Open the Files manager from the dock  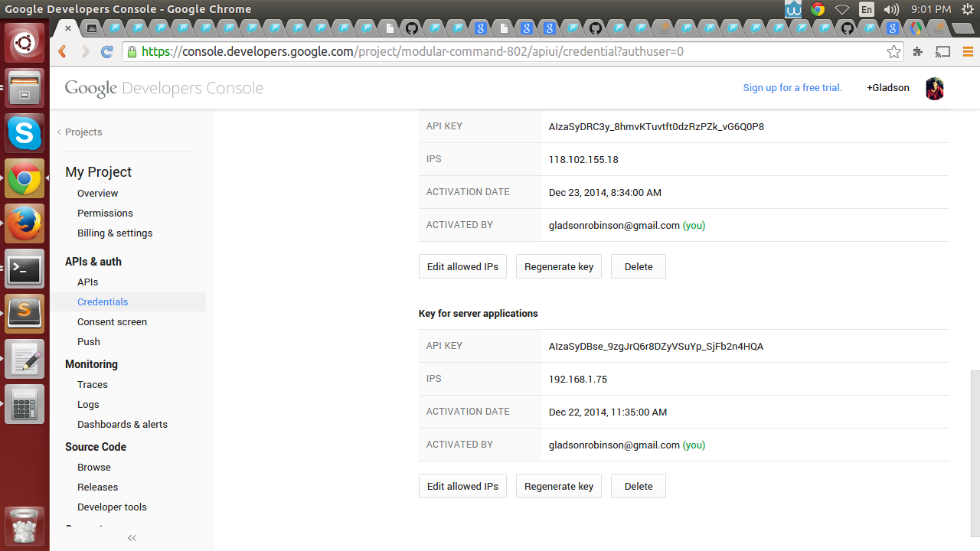click(x=24, y=88)
